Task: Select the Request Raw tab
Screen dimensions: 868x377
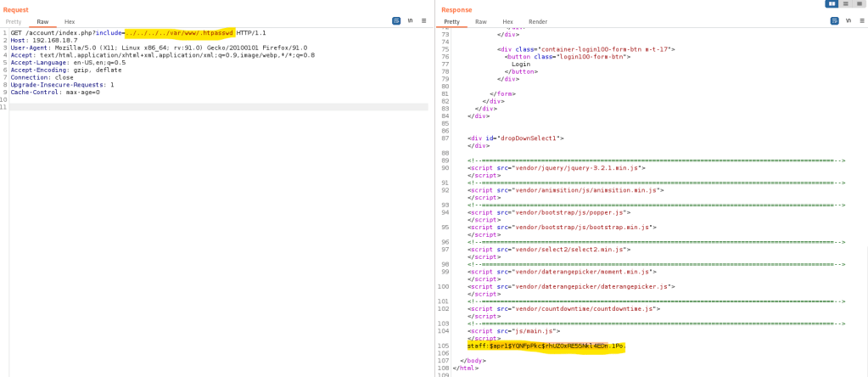Action: pos(42,21)
